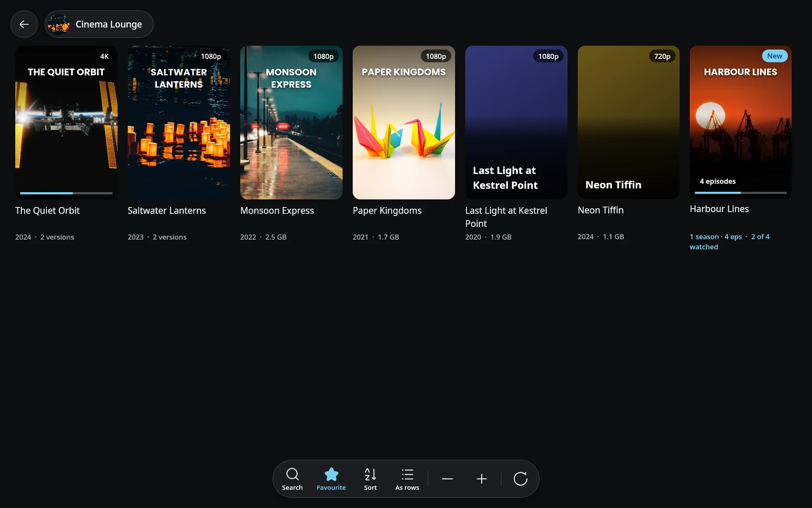Click '2022 · 2.5 GB' under Monsoon Express
The height and width of the screenshot is (508, 812).
tap(263, 237)
